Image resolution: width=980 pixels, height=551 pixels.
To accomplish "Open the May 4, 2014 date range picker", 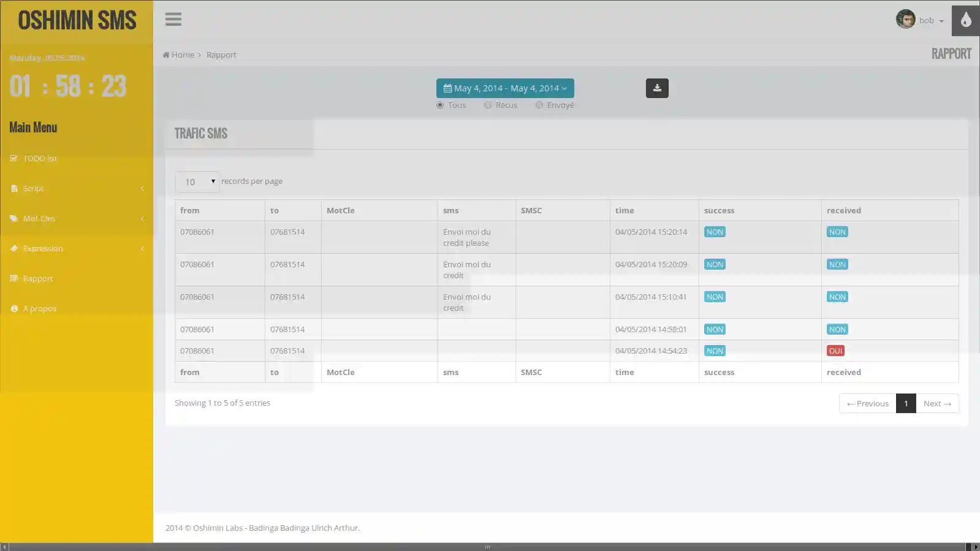I will (x=504, y=88).
